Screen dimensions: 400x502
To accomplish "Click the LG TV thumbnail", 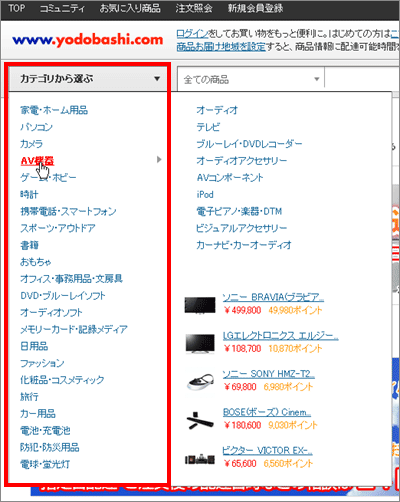I will pos(200,343).
